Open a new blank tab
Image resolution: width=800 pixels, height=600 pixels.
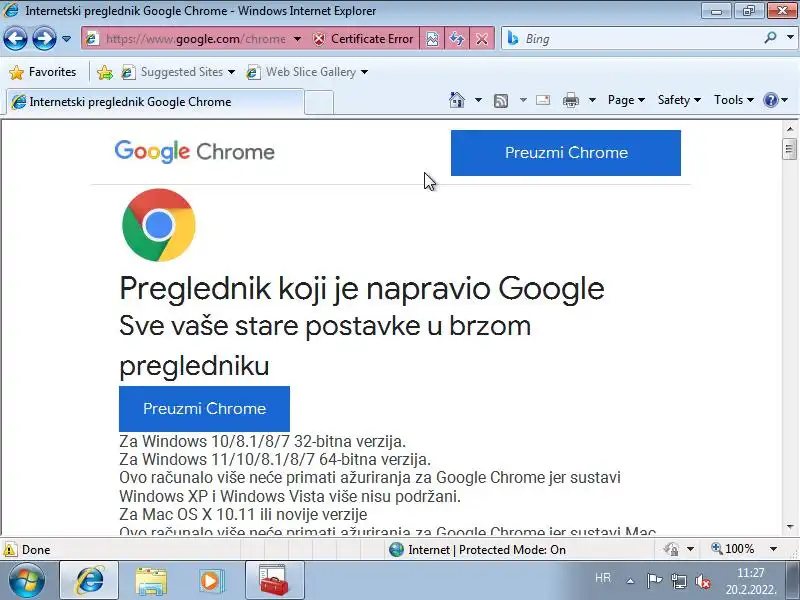pos(319,103)
